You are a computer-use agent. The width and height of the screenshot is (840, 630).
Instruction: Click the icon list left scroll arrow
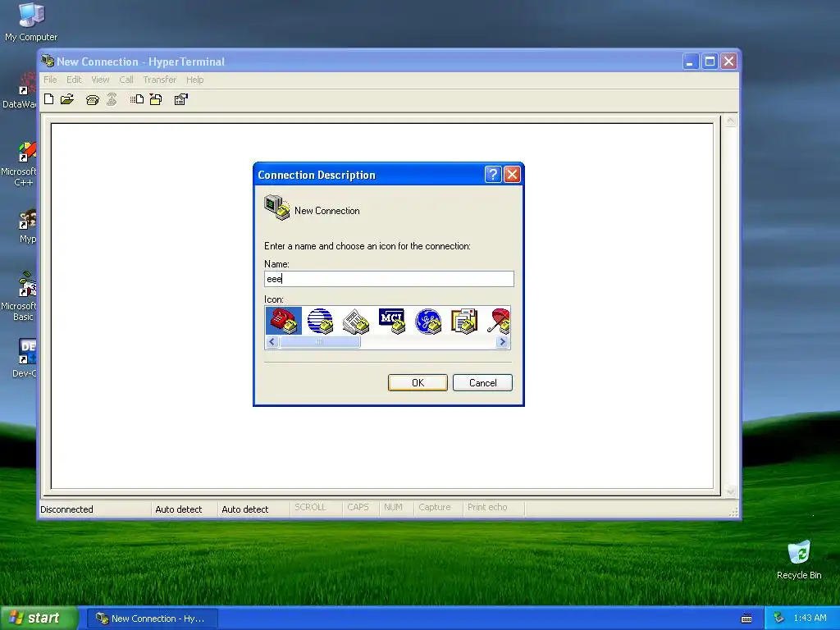(x=272, y=341)
